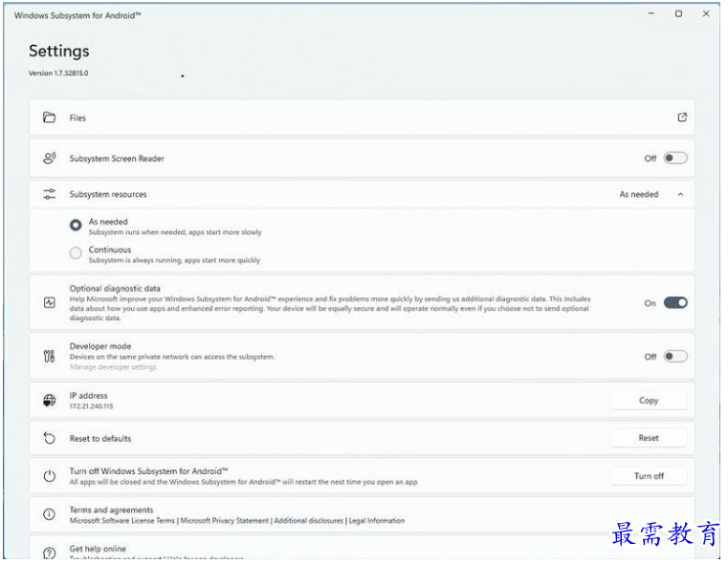This screenshot has height=564, width=728.
Task: Open Microsoft Privacy Statement link
Action: coord(224,521)
